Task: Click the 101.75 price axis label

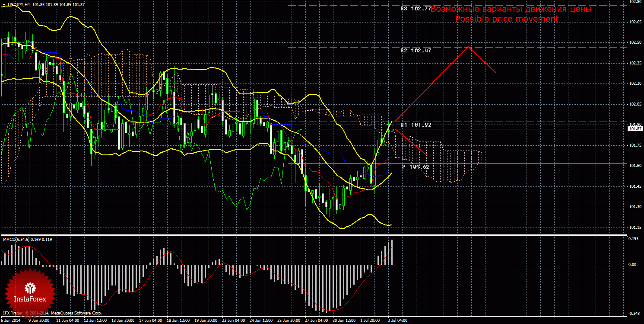Action: tap(634, 145)
